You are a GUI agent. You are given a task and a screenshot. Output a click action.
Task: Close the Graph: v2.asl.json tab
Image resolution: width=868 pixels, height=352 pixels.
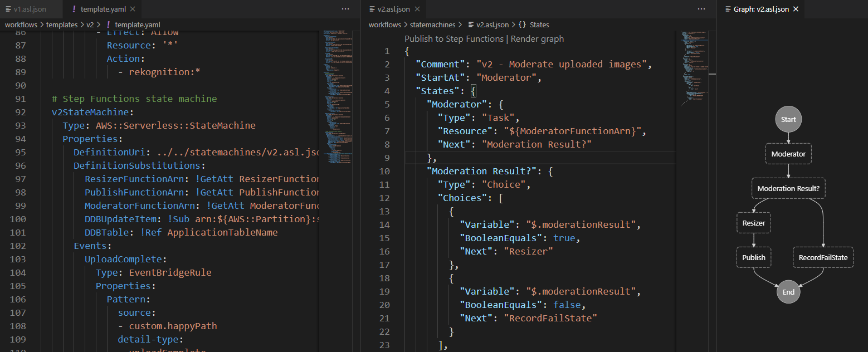click(x=796, y=9)
